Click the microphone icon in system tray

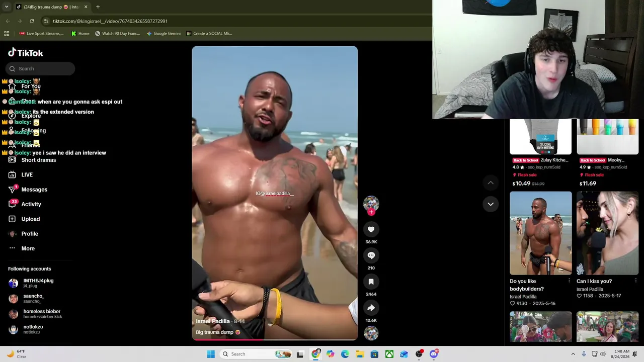[584, 354]
